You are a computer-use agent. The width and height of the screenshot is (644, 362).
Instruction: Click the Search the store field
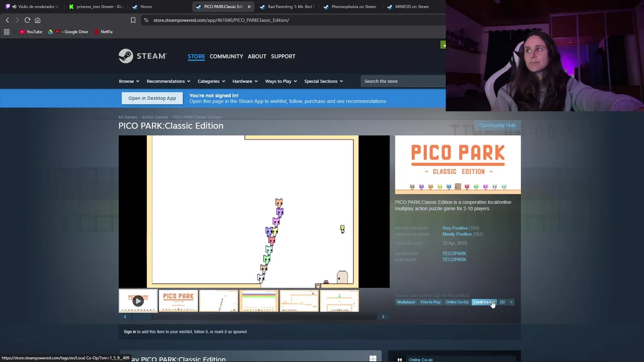(403, 81)
